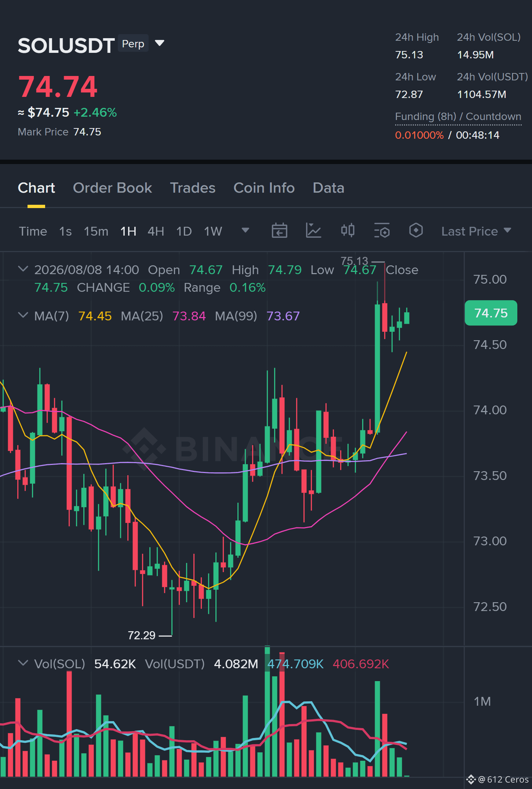532x789 pixels.
Task: Click the countdown timer 00:48:14
Action: coord(478,135)
